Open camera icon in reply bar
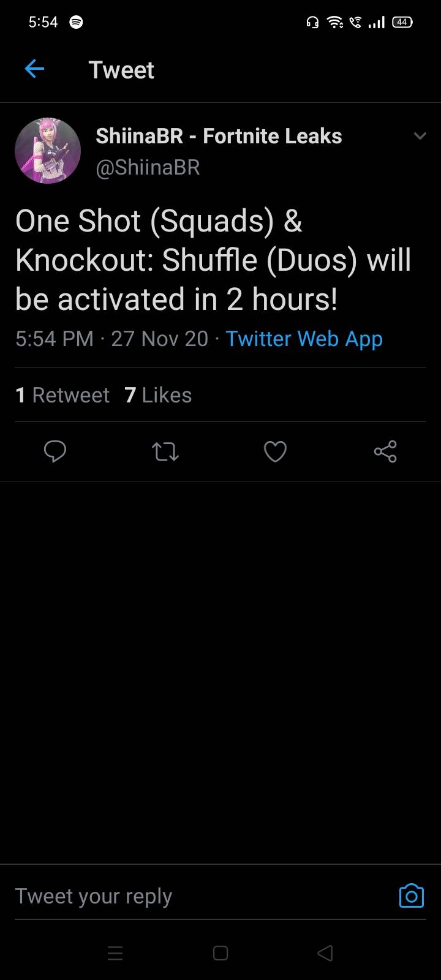The width and height of the screenshot is (441, 980). click(411, 896)
